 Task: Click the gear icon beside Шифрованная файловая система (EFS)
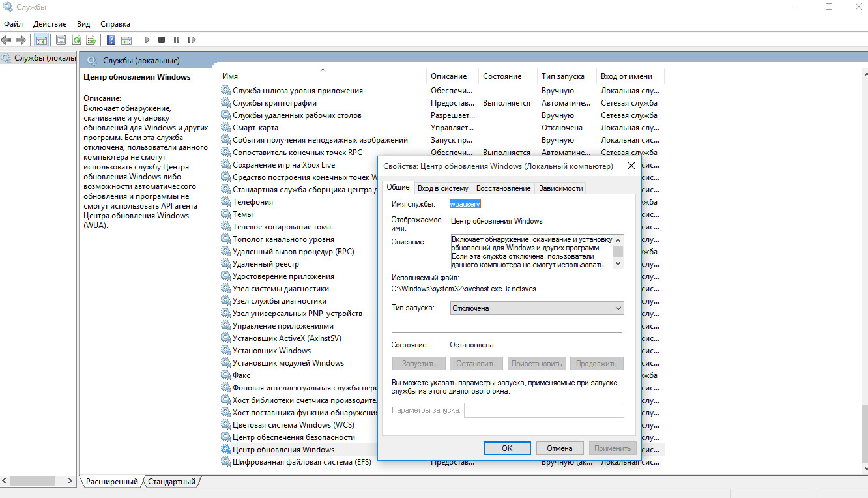pyautogui.click(x=226, y=462)
